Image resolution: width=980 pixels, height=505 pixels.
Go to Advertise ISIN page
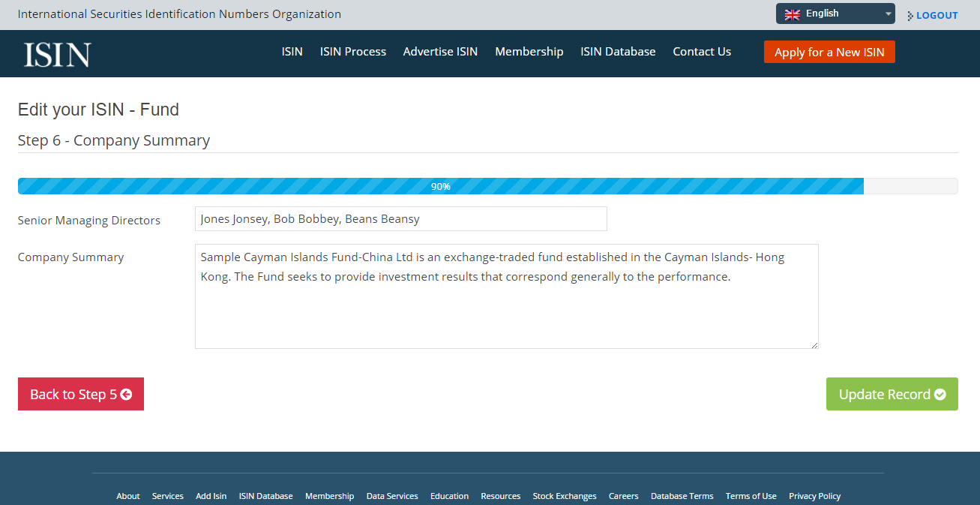pyautogui.click(x=440, y=52)
